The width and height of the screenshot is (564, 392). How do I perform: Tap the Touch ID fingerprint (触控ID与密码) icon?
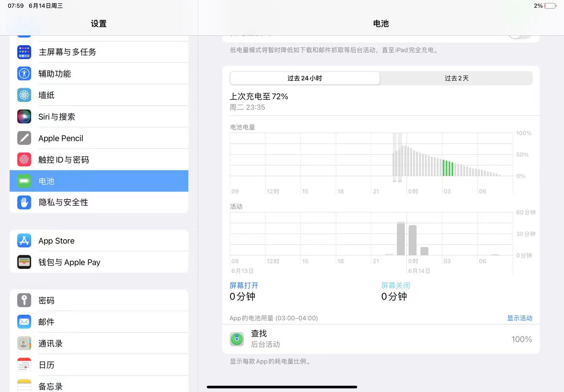coord(24,160)
